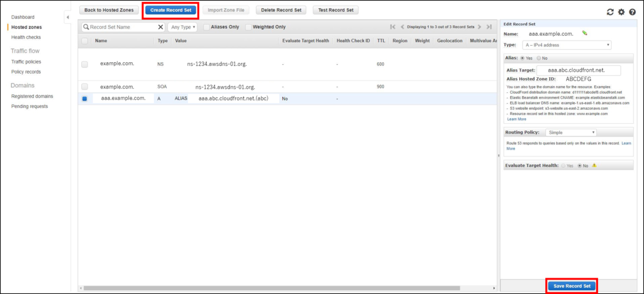
Task: Click the SOA type cell
Action: pyautogui.click(x=162, y=87)
